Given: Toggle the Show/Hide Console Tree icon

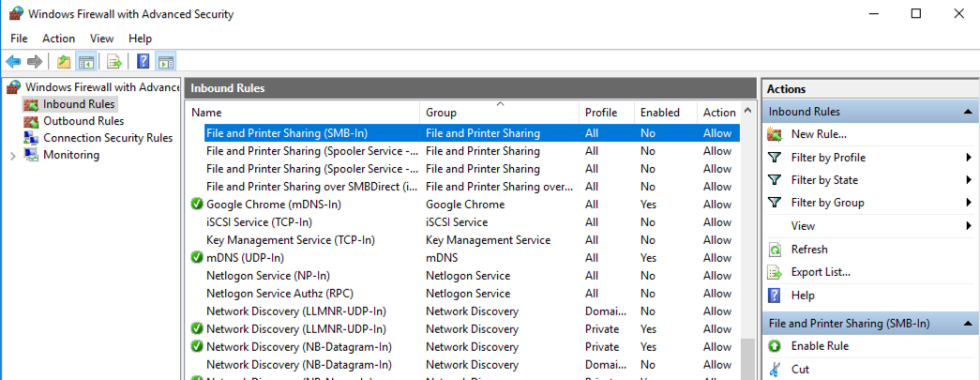Looking at the screenshot, I should (x=85, y=62).
